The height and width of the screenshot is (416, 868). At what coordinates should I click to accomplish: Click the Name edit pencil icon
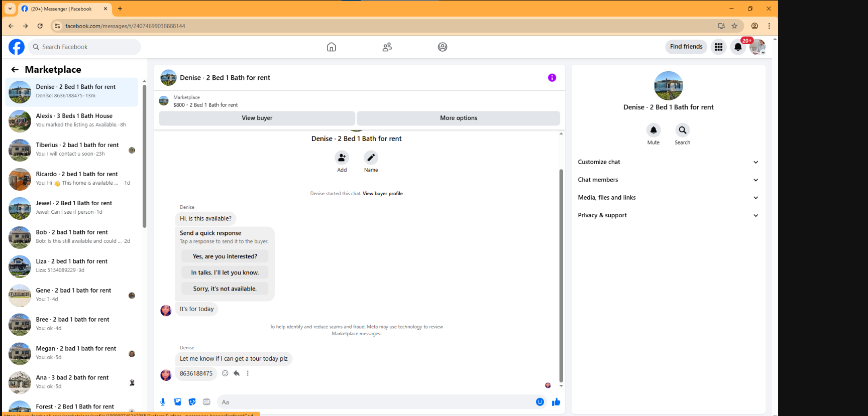371,158
